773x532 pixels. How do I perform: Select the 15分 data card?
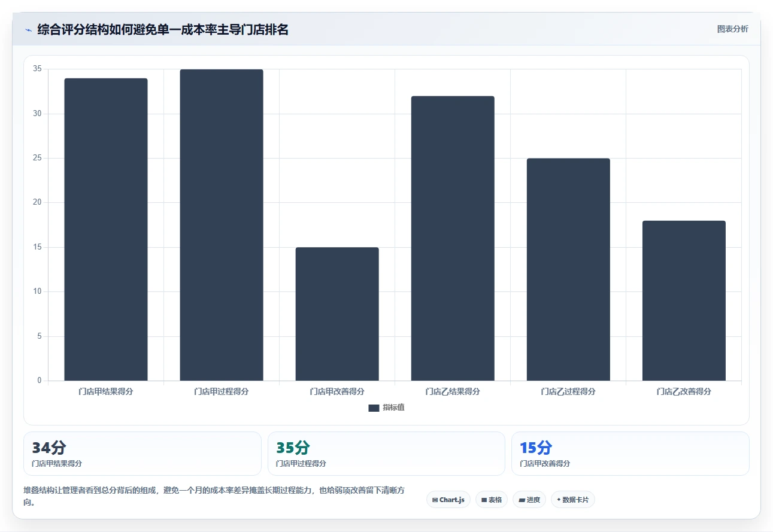(x=630, y=454)
